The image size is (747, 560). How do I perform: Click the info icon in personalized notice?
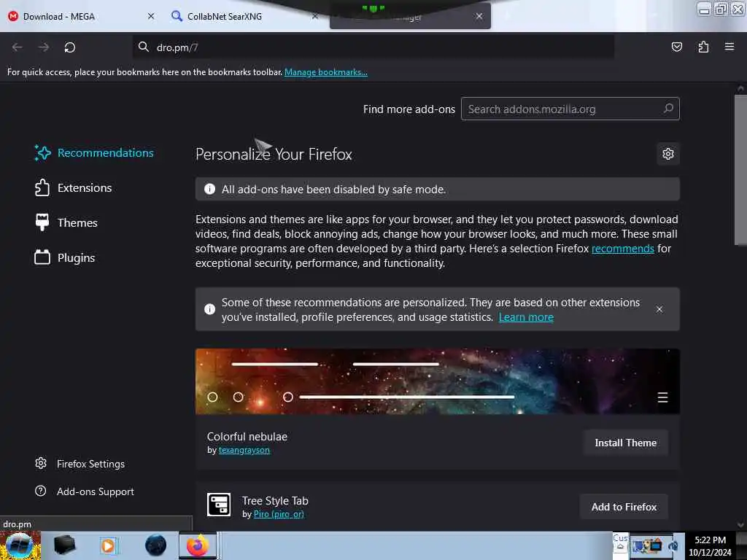point(209,309)
